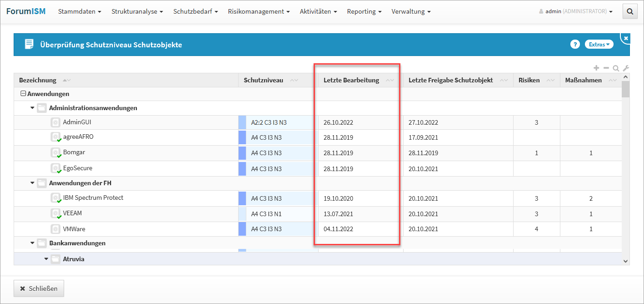Open the Extras dropdown

coord(599,44)
